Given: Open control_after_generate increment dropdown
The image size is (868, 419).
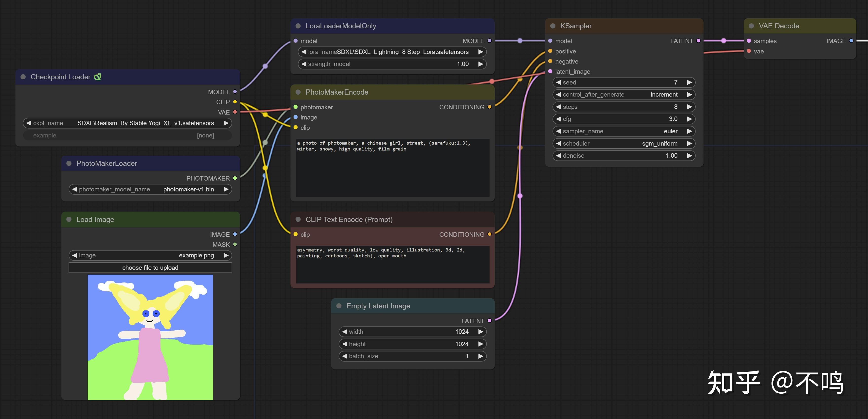Looking at the screenshot, I should tap(623, 95).
